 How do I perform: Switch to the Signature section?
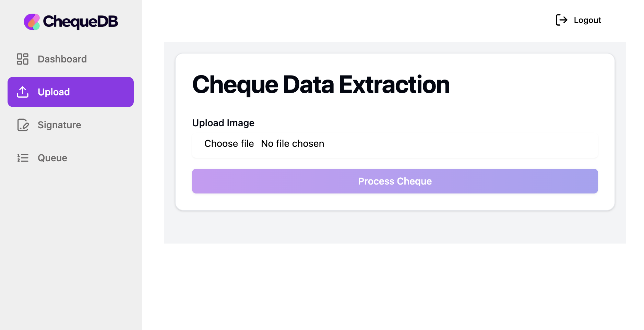59,125
